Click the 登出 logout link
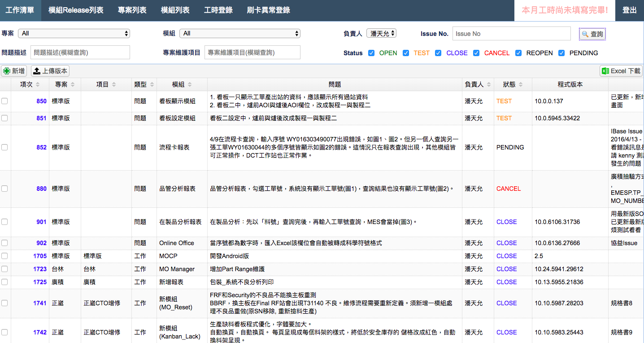The height and width of the screenshot is (343, 644). [x=630, y=10]
